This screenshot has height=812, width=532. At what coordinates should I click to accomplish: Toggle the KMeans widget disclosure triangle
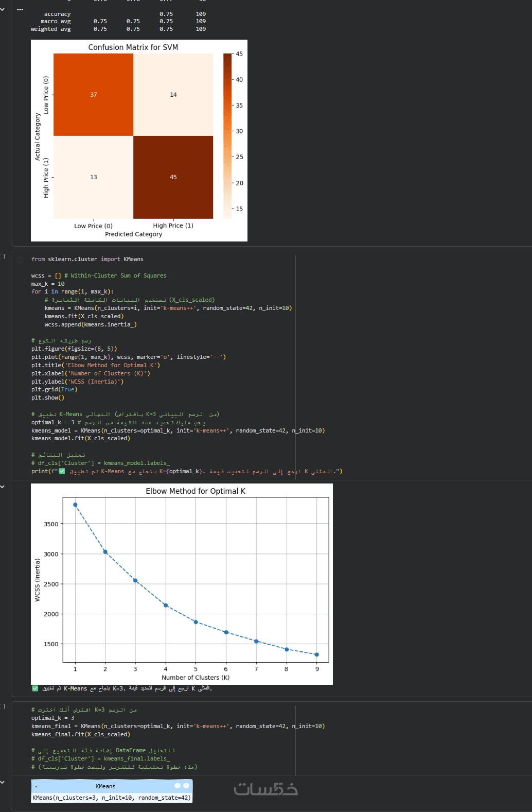36,787
